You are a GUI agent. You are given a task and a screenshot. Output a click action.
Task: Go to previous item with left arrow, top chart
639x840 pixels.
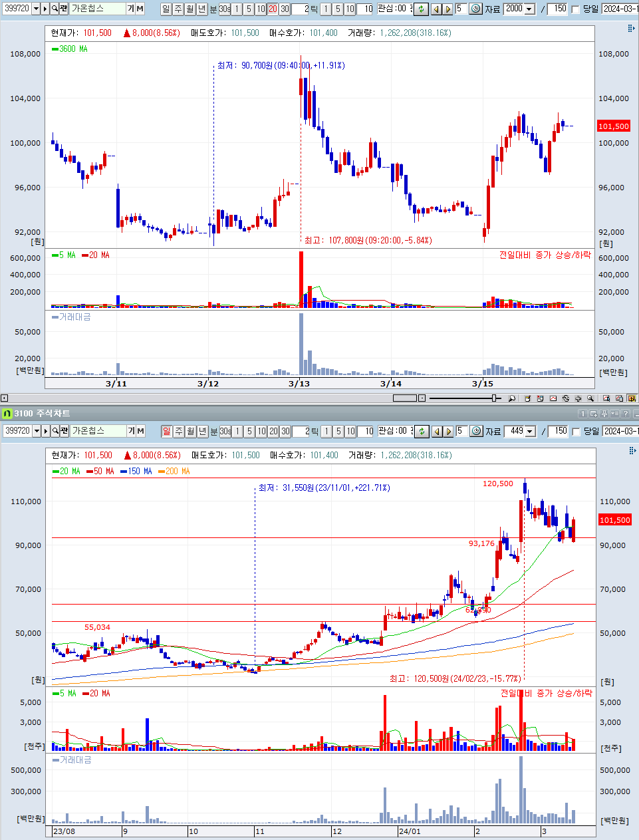(436, 9)
